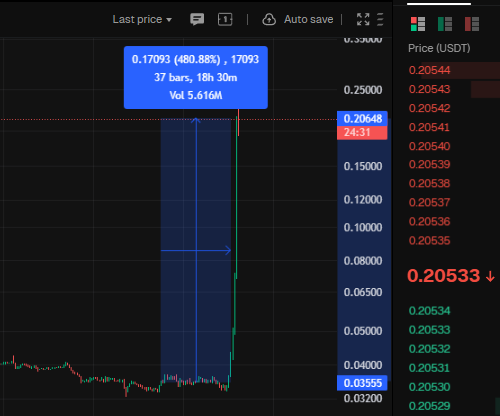Select bid price 0.20530

click(429, 387)
